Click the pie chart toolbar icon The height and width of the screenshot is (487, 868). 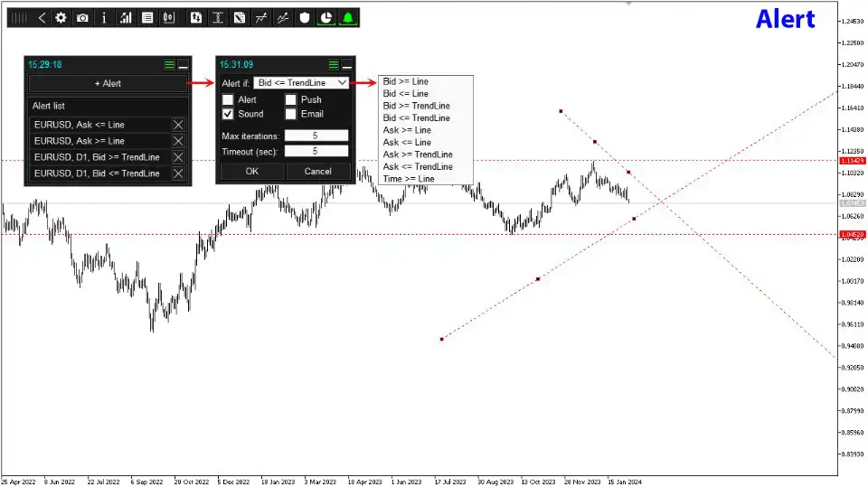click(325, 17)
